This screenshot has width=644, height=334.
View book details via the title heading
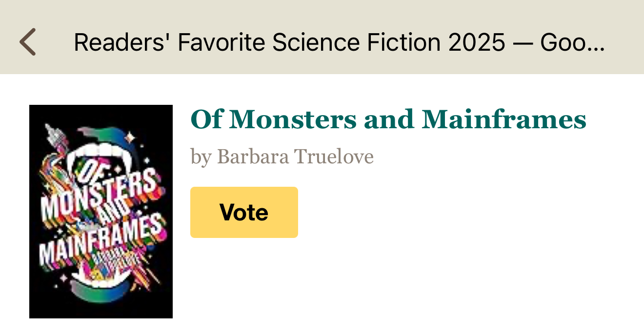[x=388, y=119]
